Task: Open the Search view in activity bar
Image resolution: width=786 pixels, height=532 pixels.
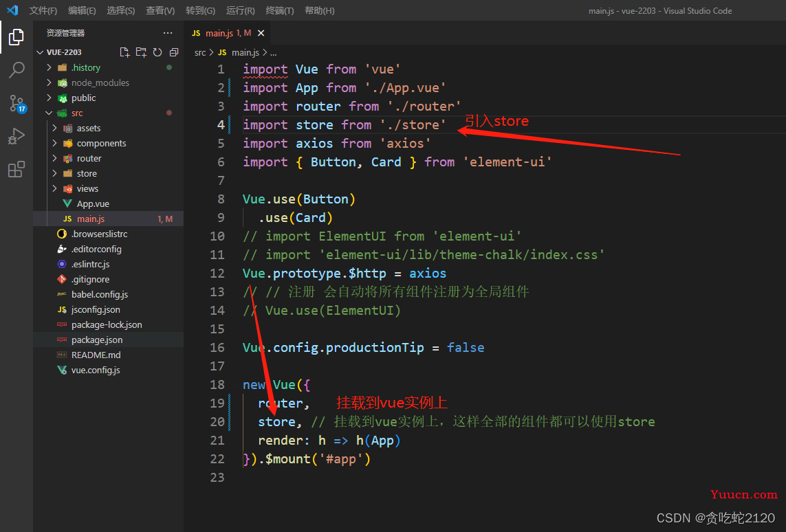Action: point(16,70)
